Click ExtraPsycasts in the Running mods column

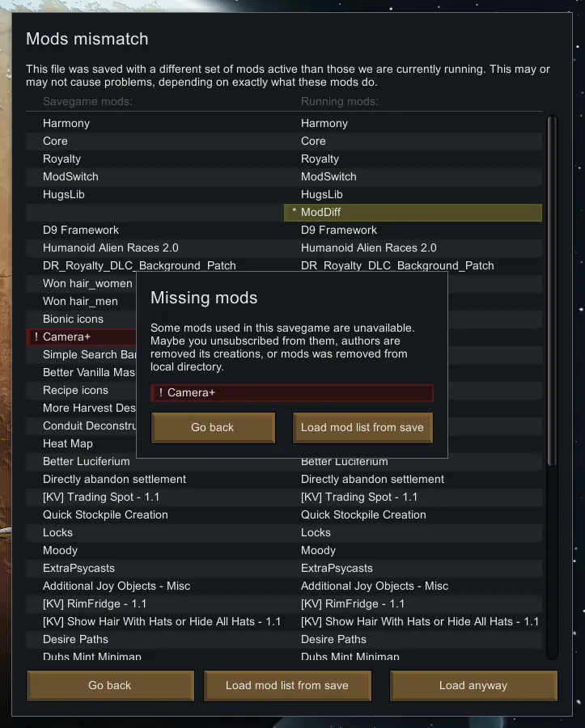(337, 568)
